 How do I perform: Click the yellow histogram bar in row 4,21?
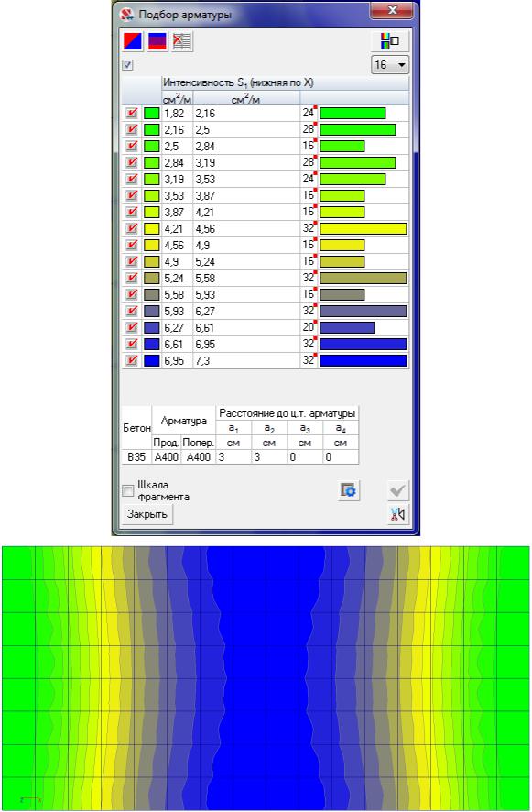click(x=364, y=228)
